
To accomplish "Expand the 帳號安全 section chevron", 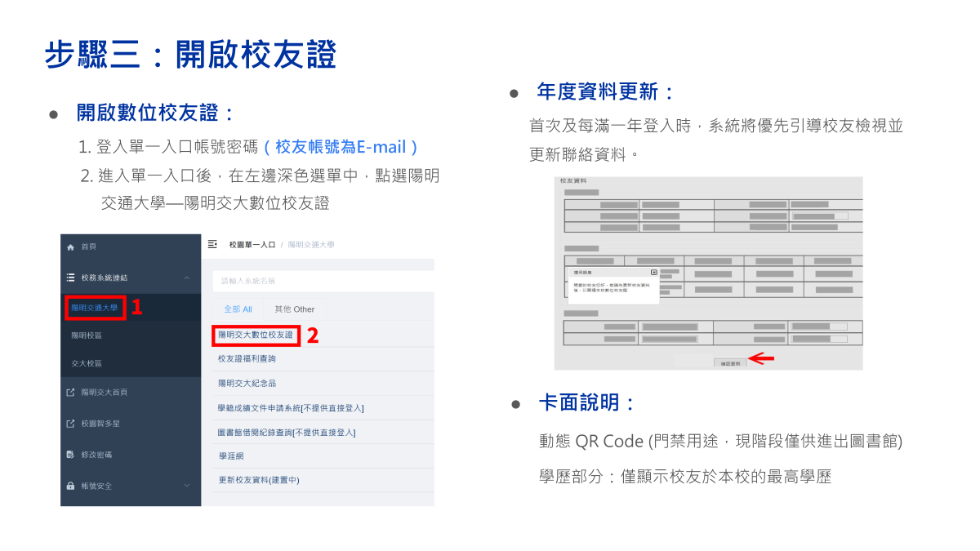I will pos(185,485).
